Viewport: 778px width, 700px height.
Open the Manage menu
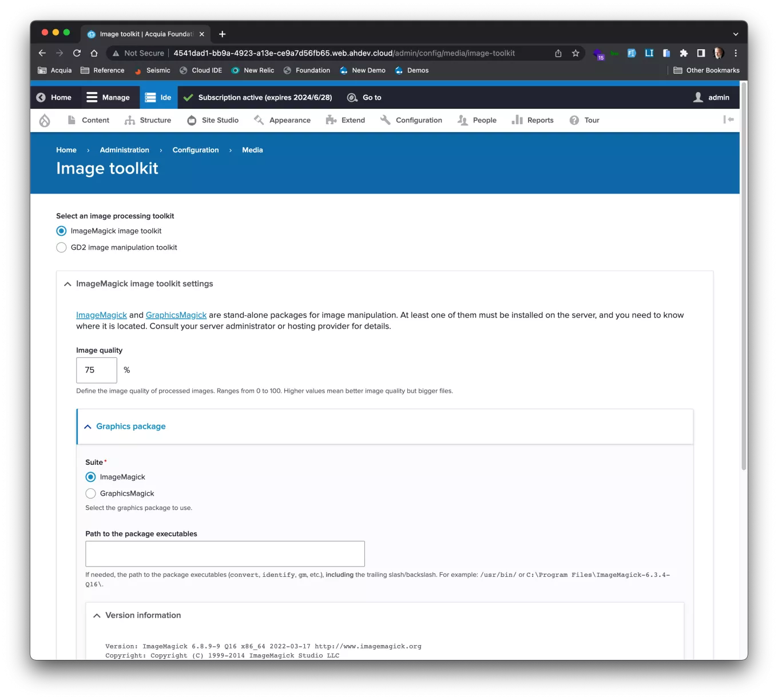[x=109, y=97]
